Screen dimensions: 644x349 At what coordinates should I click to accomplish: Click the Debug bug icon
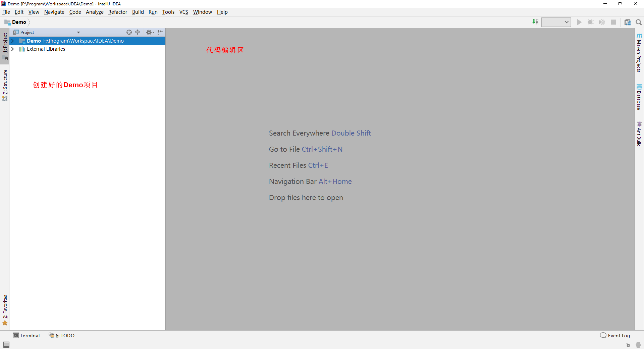tap(591, 22)
